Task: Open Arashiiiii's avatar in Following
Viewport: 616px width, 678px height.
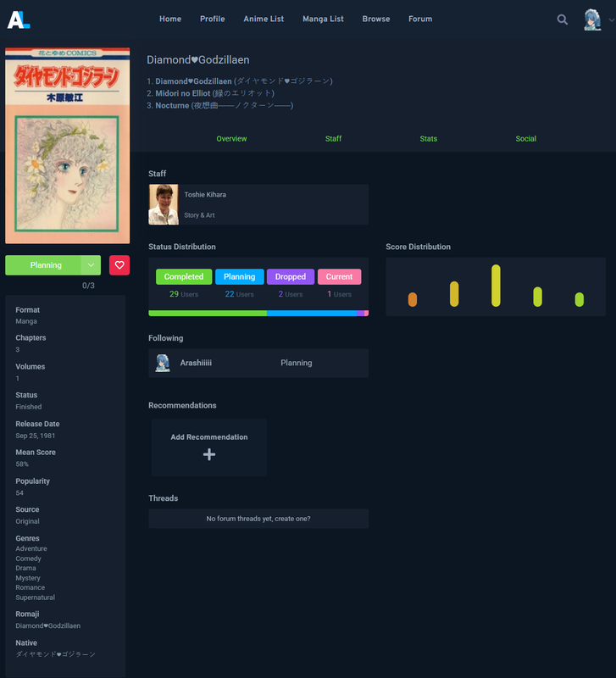Action: point(163,364)
